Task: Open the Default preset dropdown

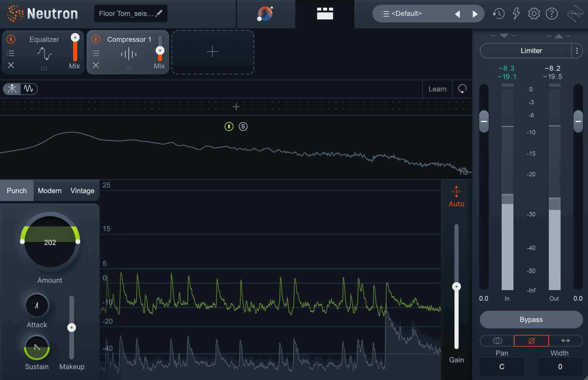Action: (406, 14)
